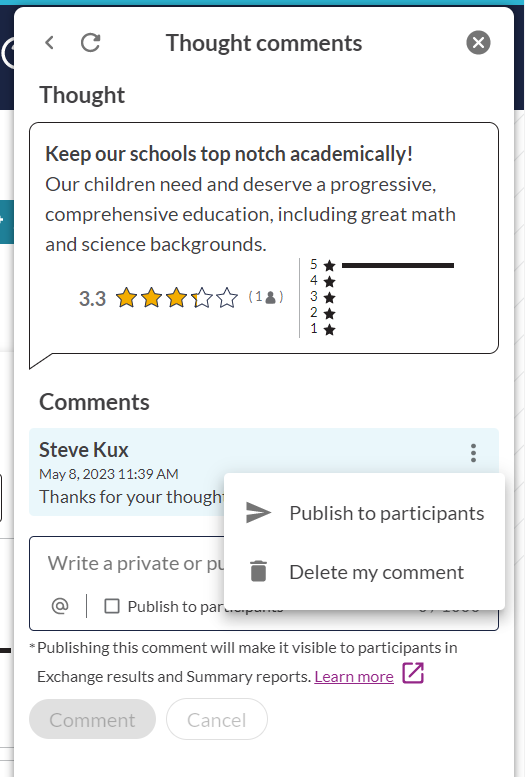Screen dimensions: 525x777
Task: Focus the Write a private or public comment field
Action: pos(134,563)
